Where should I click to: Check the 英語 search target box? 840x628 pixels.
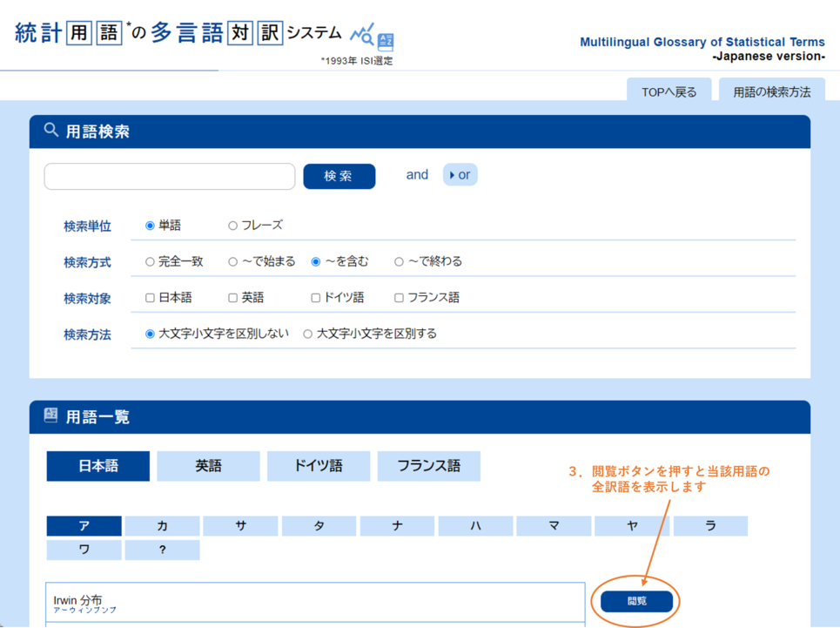tap(232, 298)
